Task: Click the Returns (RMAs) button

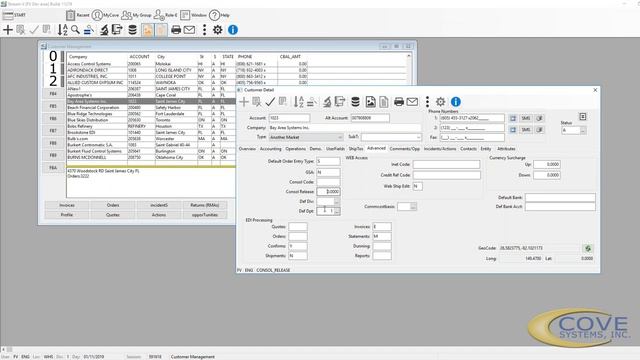Action: [205, 205]
